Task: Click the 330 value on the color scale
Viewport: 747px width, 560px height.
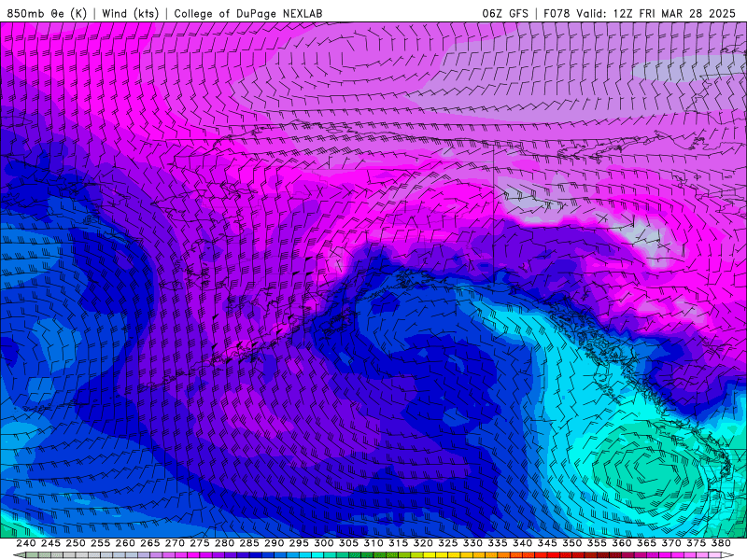Action: pyautogui.click(x=472, y=543)
